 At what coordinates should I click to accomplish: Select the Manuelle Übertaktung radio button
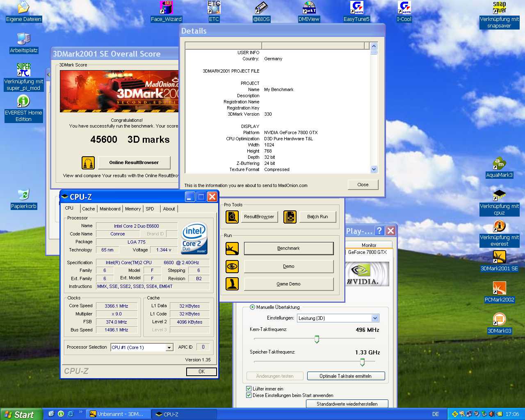coord(252,307)
